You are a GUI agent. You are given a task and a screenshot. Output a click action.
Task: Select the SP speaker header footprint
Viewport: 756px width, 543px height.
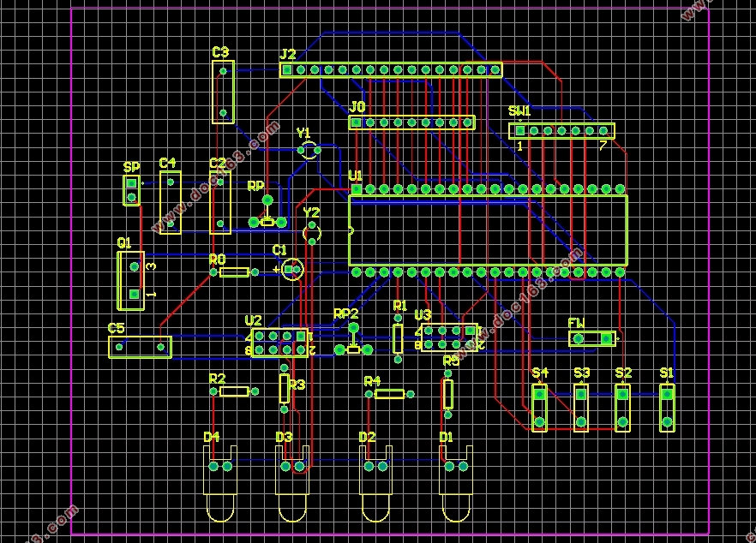tap(132, 190)
